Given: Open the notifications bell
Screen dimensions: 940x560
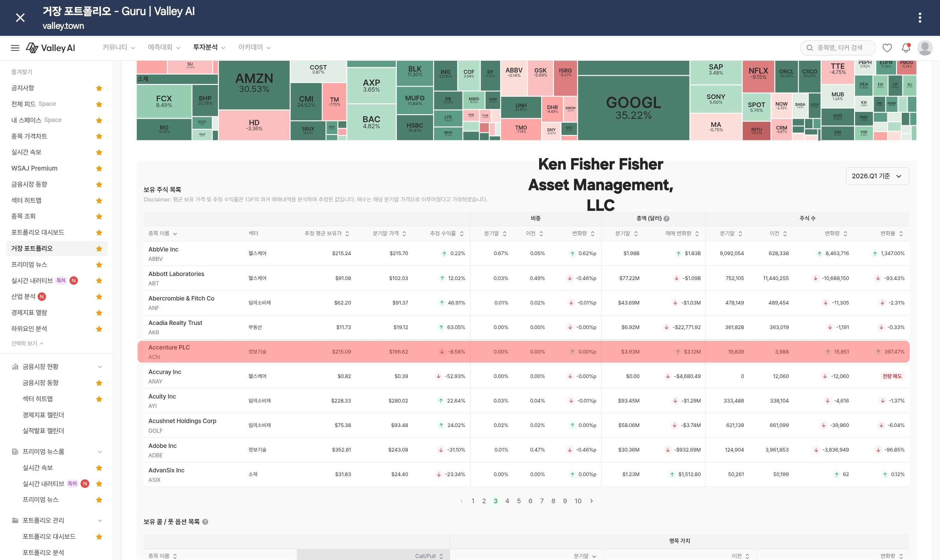Looking at the screenshot, I should [906, 48].
